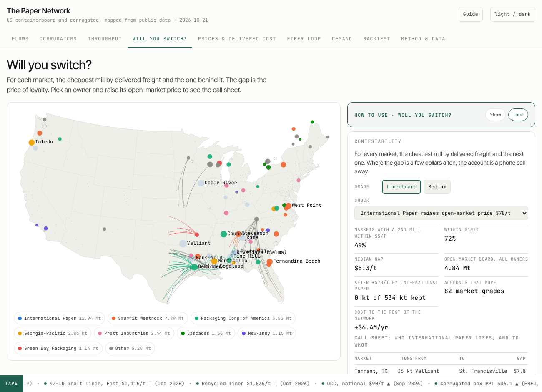This screenshot has width=542, height=392.
Task: Open the Guide
Action: (x=471, y=14)
